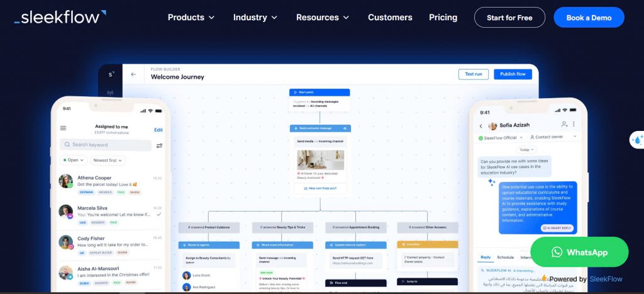Expand the Industry dropdown
Viewport: 644px width, 294px height.
(255, 17)
